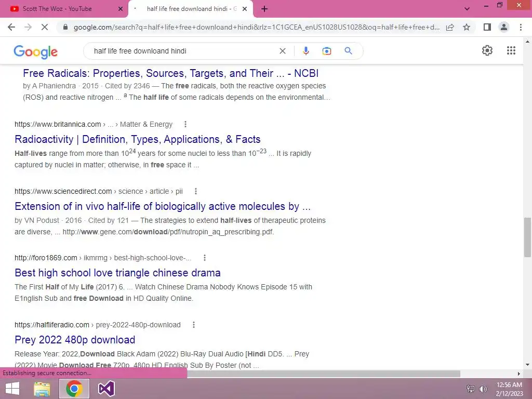The width and height of the screenshot is (532, 399).
Task: Open Chrome from the taskbar
Action: pyautogui.click(x=74, y=389)
